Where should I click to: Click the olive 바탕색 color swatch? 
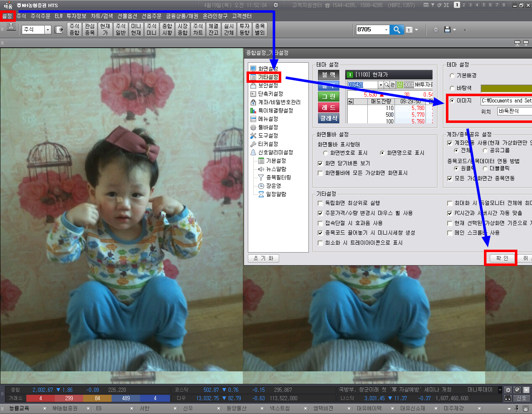(x=506, y=88)
